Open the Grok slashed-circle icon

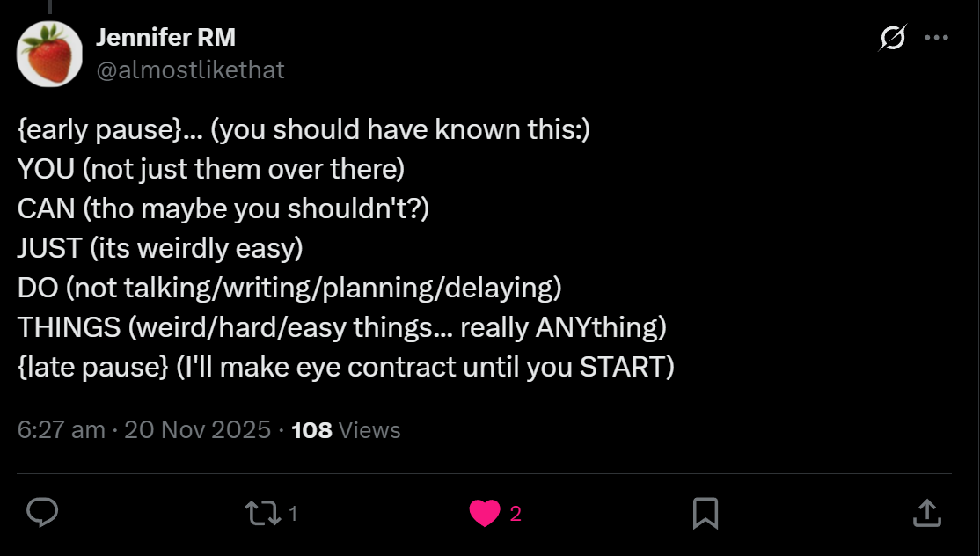coord(892,39)
